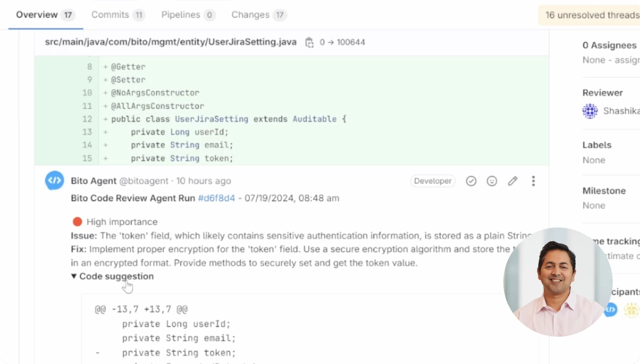The width and height of the screenshot is (640, 364).
Task: Click the Developer role badge
Action: (433, 181)
